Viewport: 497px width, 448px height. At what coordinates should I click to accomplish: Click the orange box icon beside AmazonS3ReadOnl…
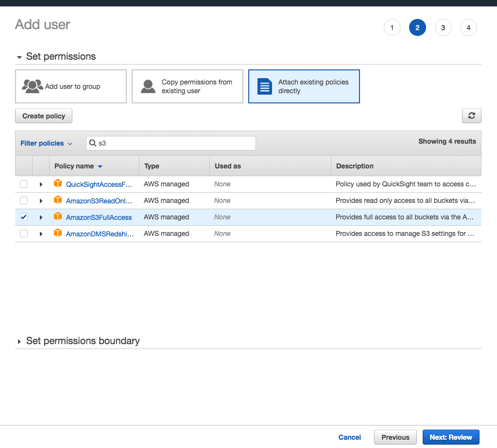[x=58, y=200]
